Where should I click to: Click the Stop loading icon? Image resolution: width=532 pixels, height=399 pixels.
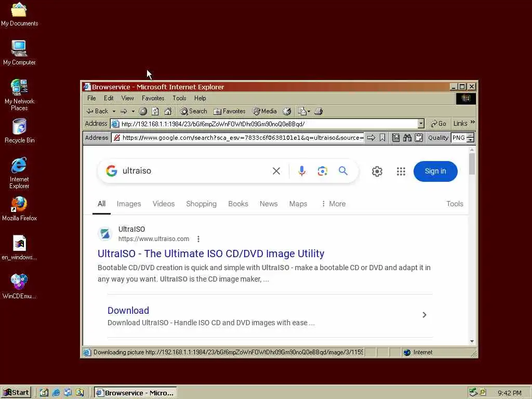[x=143, y=111]
